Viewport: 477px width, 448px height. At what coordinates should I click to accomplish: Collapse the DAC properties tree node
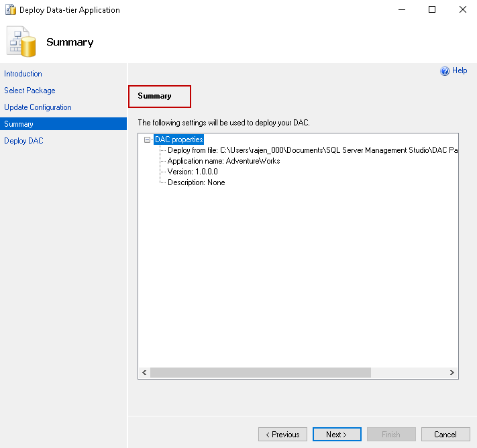(x=147, y=139)
